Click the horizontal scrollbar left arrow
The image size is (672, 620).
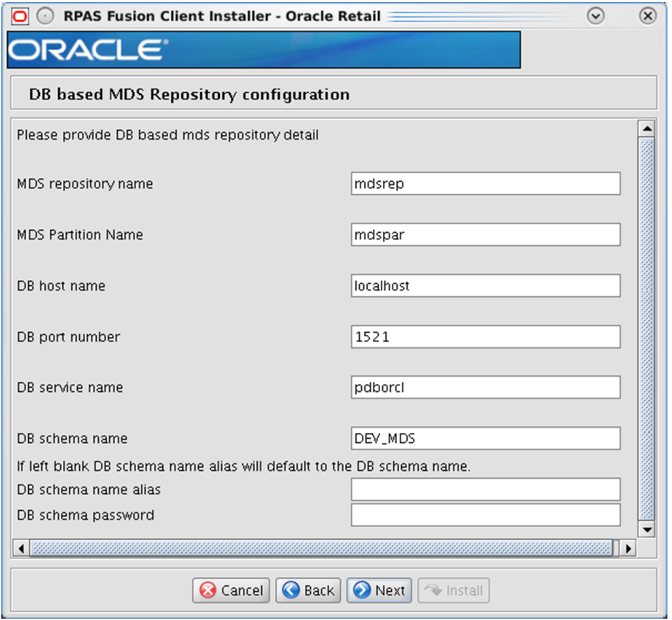tap(20, 549)
